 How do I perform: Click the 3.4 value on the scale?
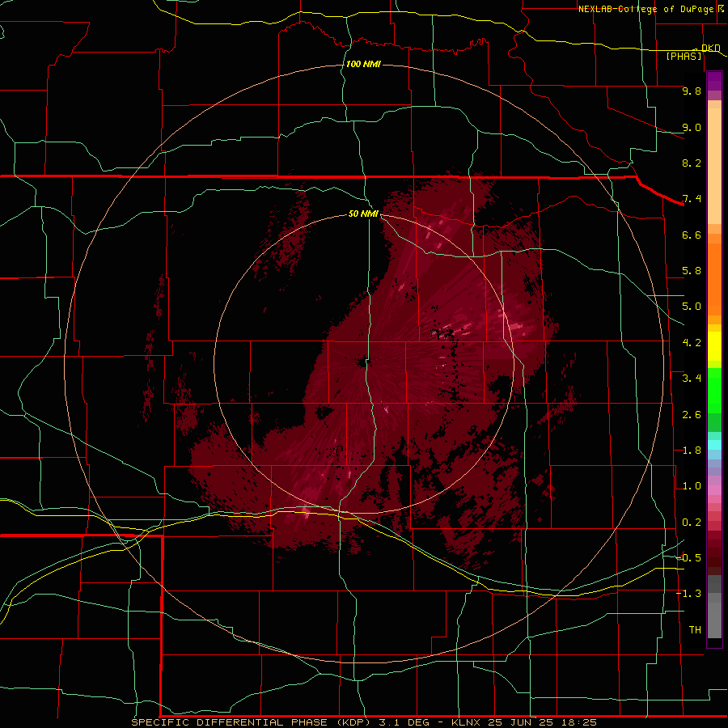pos(692,379)
